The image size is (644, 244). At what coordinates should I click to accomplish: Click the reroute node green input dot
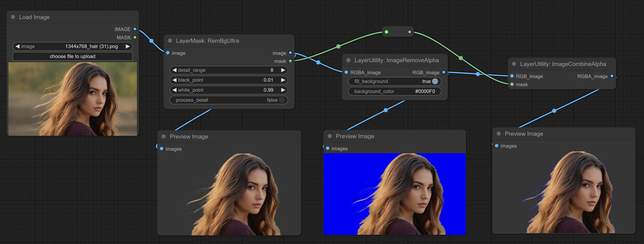(387, 32)
